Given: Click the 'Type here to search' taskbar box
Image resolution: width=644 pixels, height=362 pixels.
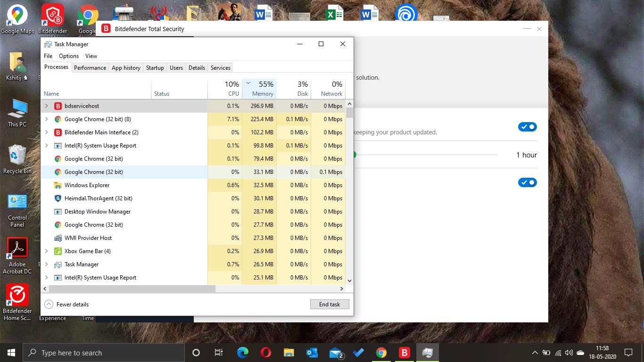Looking at the screenshot, I should [103, 353].
